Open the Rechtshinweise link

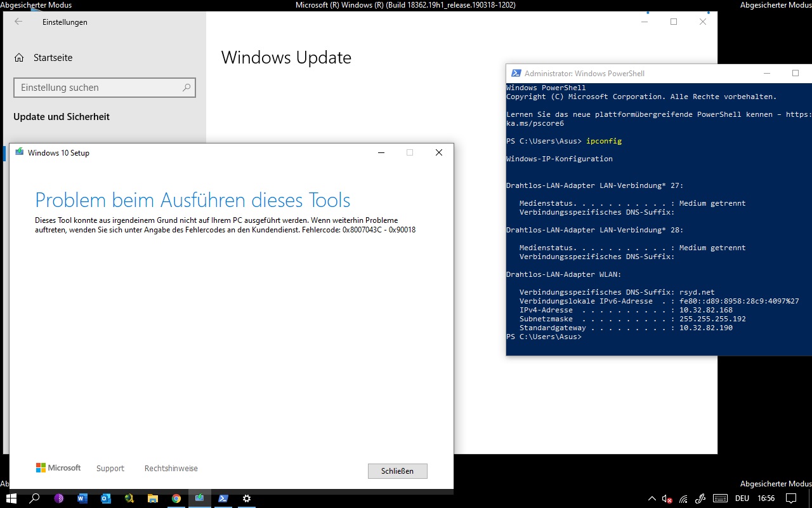(x=171, y=469)
